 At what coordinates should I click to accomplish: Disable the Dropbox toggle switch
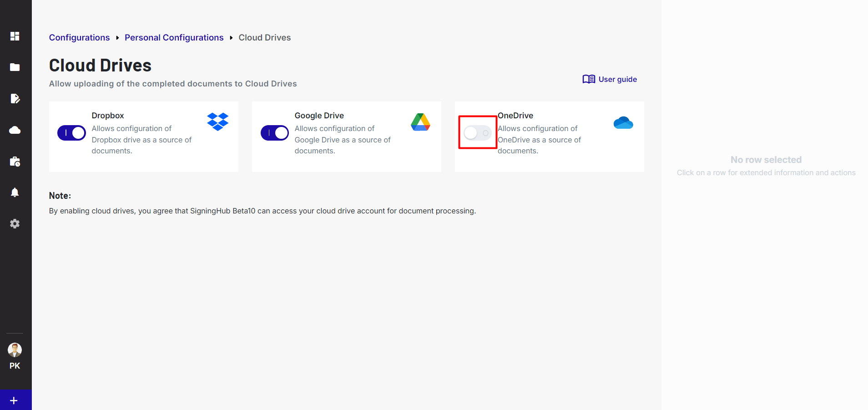[71, 133]
